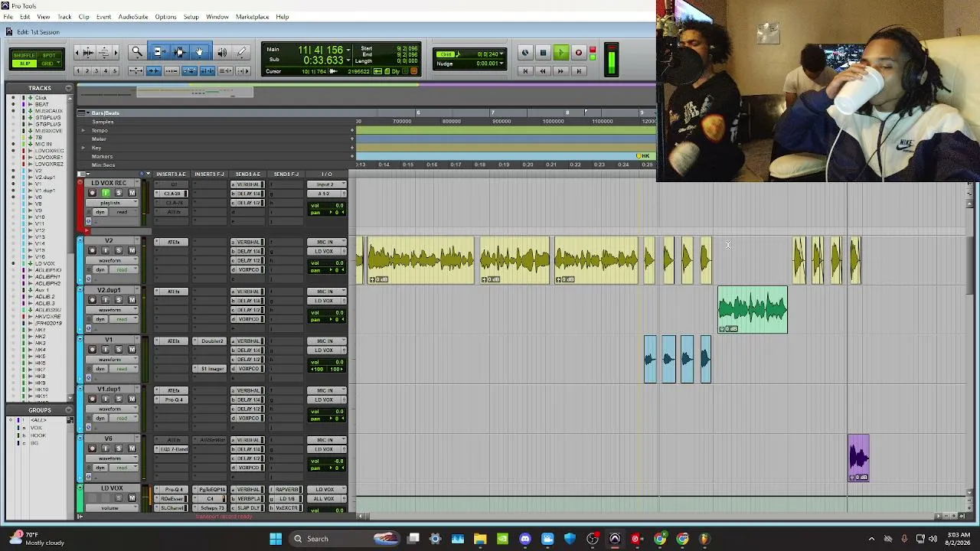Open the Track menu
This screenshot has width=980, height=551.
point(64,17)
